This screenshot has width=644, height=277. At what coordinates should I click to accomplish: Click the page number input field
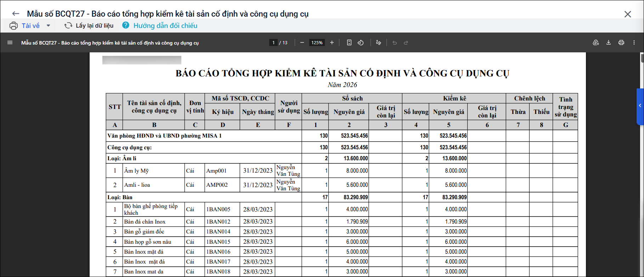[273, 42]
